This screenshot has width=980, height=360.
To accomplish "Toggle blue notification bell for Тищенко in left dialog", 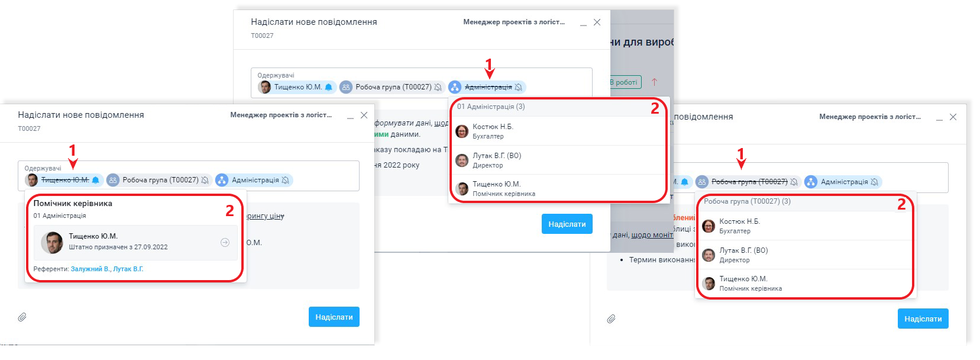I will pos(96,180).
